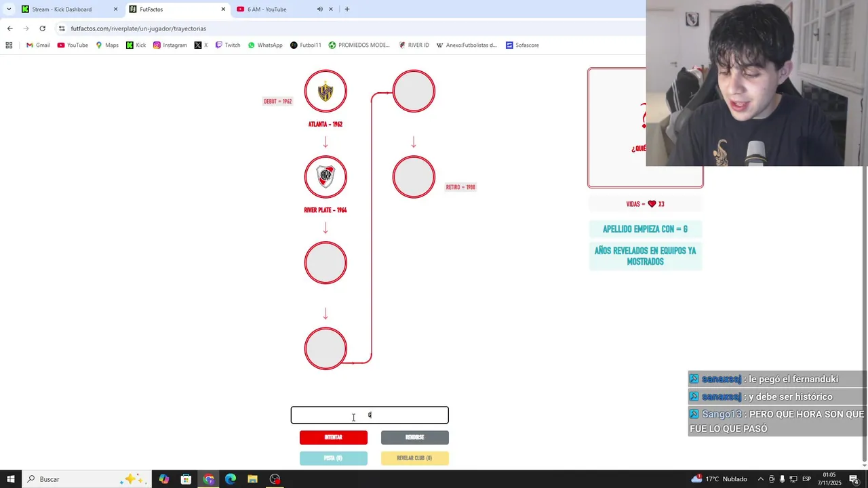Open the WhatsApp bookmark
This screenshot has width=868, height=488.
[265, 45]
